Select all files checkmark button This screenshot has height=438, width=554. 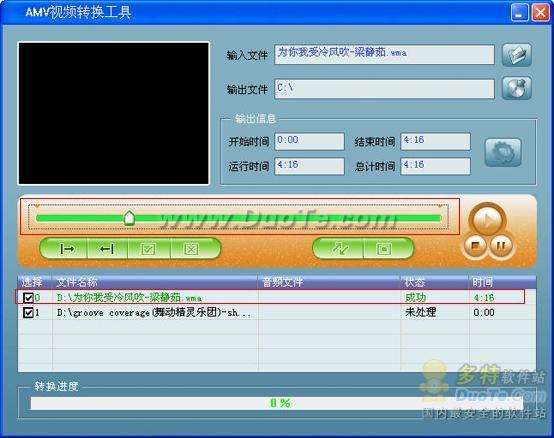point(148,249)
